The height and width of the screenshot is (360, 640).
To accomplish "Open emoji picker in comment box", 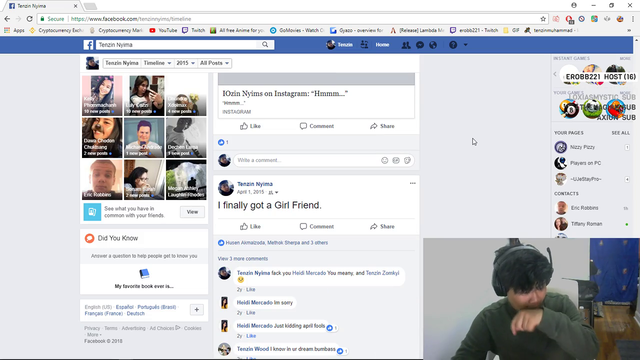I will pos(384,160).
